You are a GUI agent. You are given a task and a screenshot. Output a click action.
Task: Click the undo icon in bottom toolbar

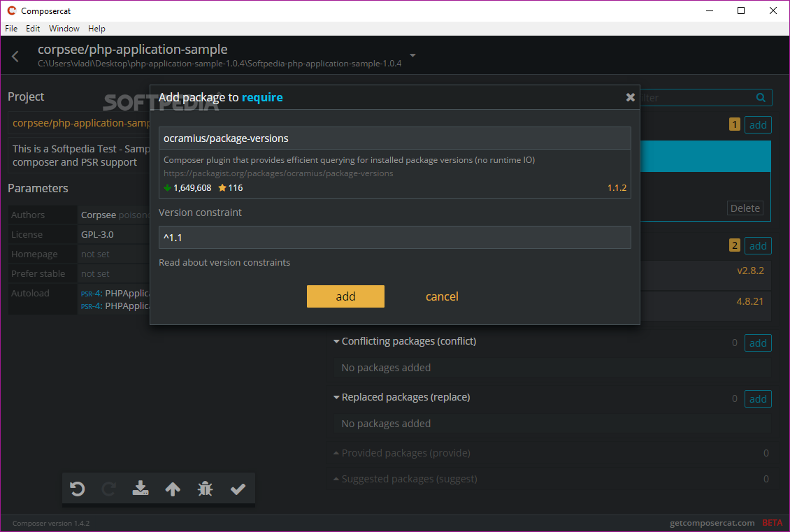click(x=77, y=489)
